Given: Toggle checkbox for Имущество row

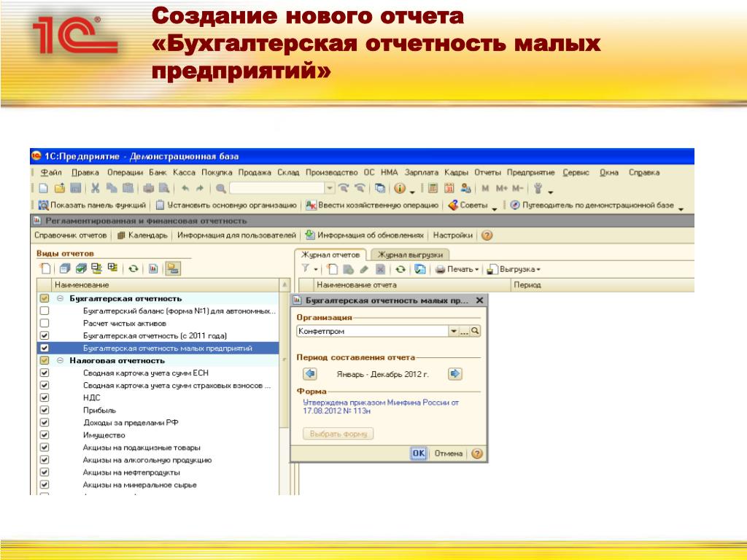Looking at the screenshot, I should point(44,435).
